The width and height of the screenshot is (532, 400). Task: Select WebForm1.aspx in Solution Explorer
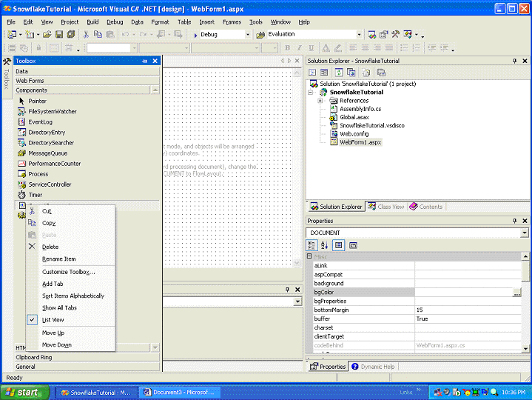coord(360,142)
